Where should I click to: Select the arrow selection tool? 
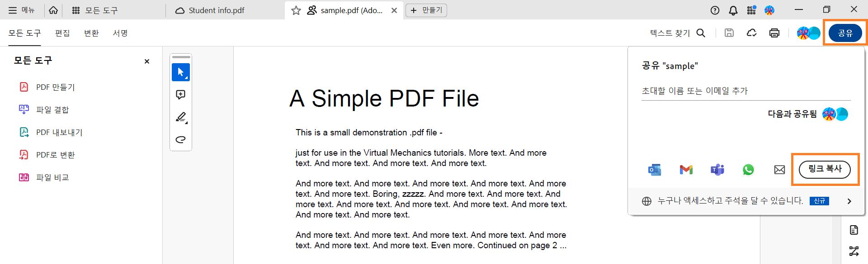point(181,72)
